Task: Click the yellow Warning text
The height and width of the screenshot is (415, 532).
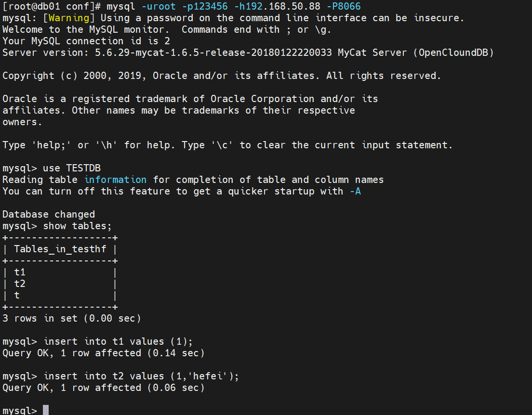Action: 69,18
